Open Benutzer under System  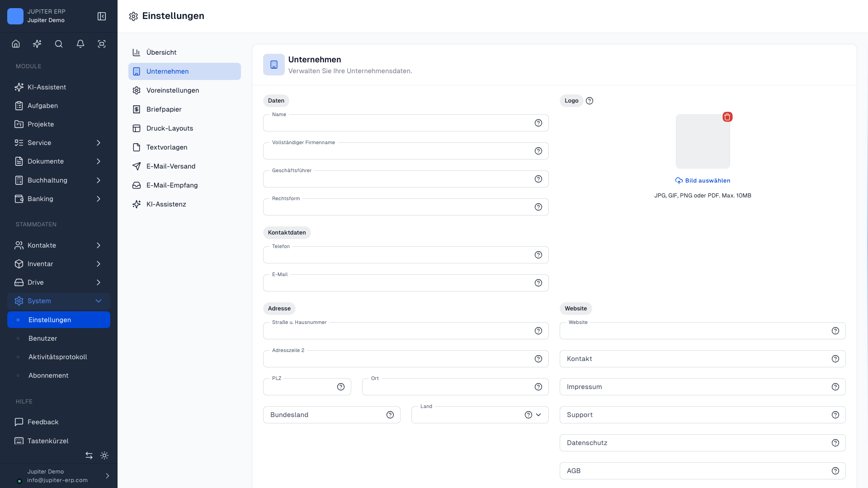[59, 338]
